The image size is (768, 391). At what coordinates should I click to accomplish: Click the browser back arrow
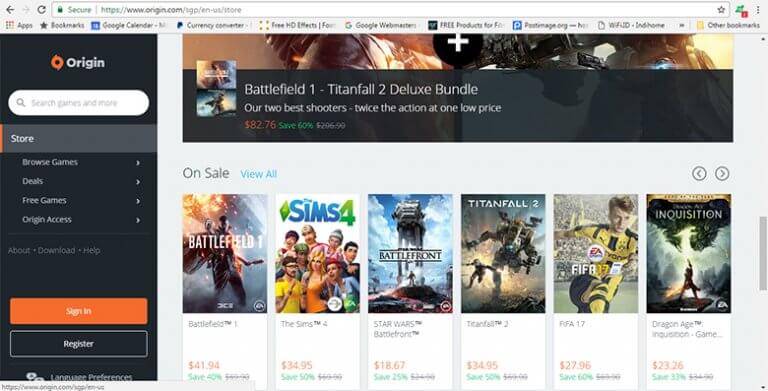pyautogui.click(x=10, y=9)
